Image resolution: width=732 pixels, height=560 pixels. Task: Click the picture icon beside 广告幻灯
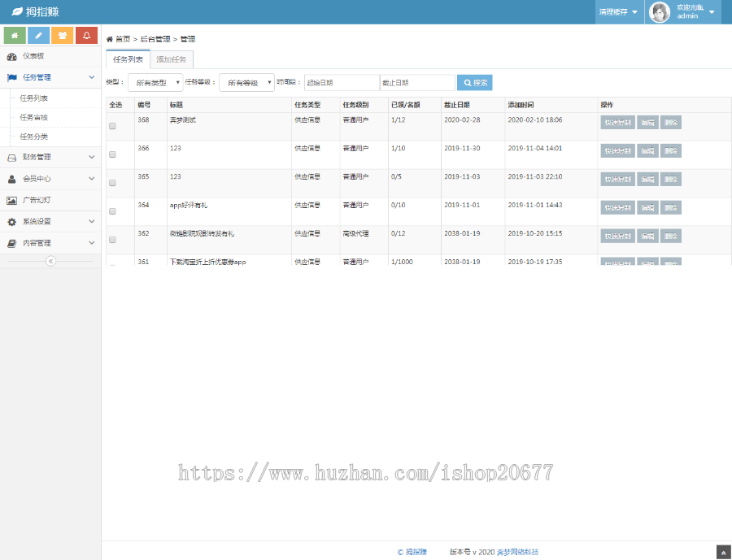click(11, 200)
